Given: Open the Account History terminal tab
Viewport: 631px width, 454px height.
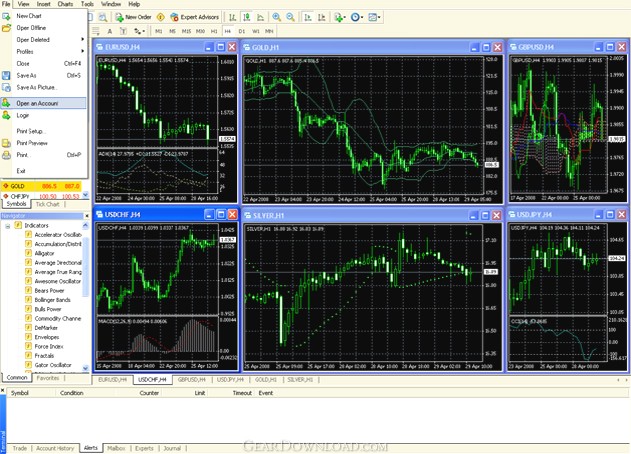Looking at the screenshot, I should (x=55, y=448).
